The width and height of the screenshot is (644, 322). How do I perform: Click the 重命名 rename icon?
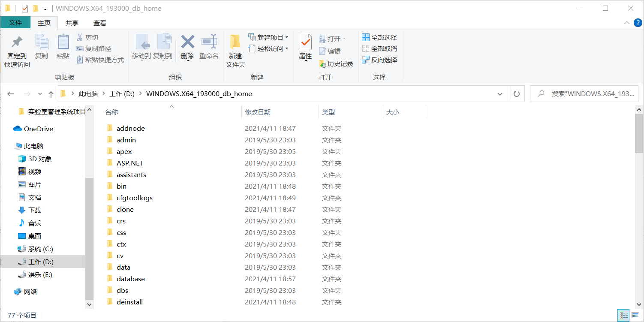click(209, 47)
